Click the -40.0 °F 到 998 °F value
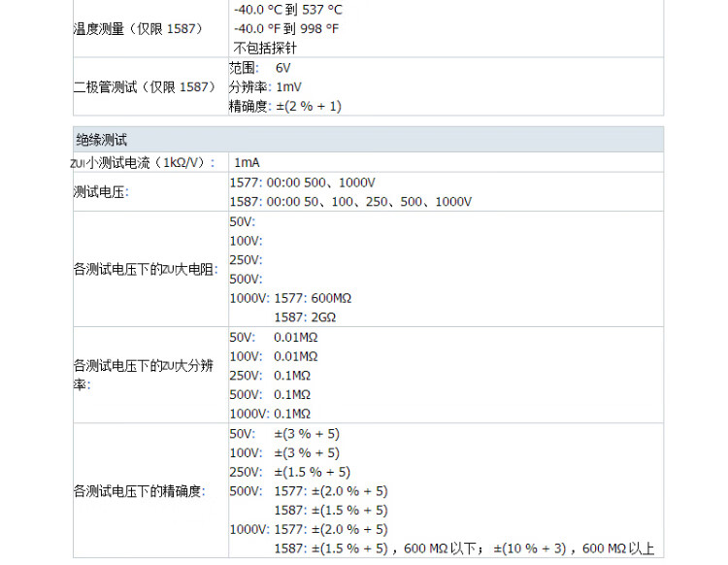Viewport: 728px width, 565px height. [x=286, y=29]
